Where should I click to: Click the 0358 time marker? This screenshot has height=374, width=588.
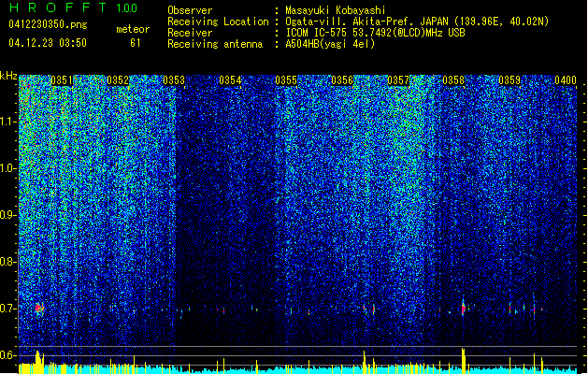(x=453, y=80)
